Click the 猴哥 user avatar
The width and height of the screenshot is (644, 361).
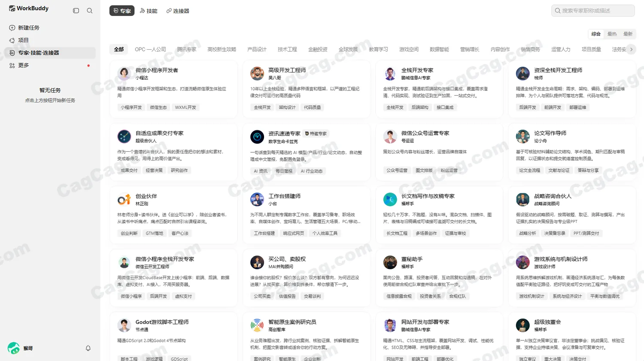pos(14,348)
